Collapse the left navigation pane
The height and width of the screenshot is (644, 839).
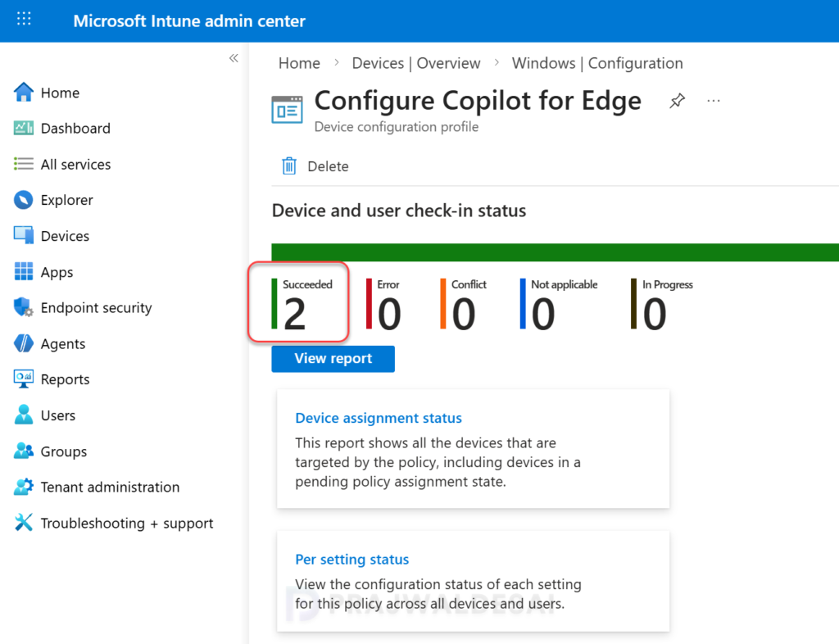[x=234, y=58]
